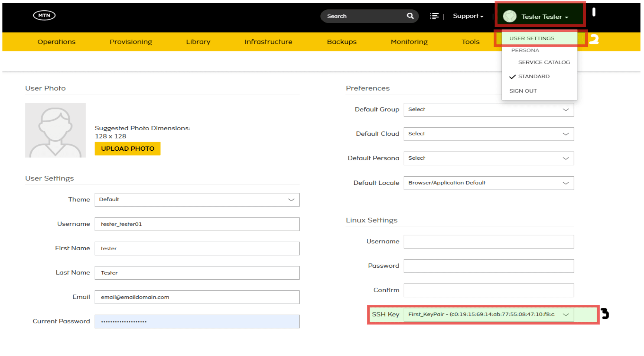Open the SSH Key dropdown

tap(489, 314)
